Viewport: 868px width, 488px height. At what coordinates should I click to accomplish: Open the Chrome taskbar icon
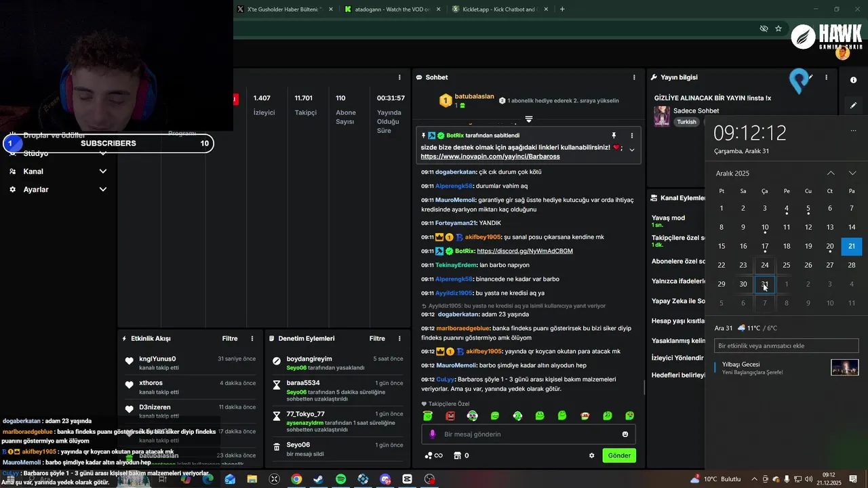pos(296,479)
